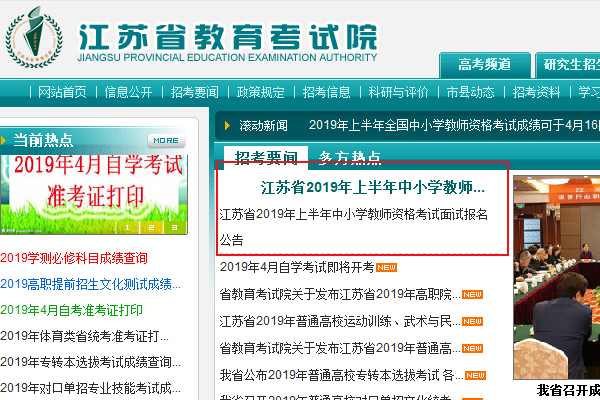Open headline 江苏省2019年上半年中小学教师...

(373, 188)
